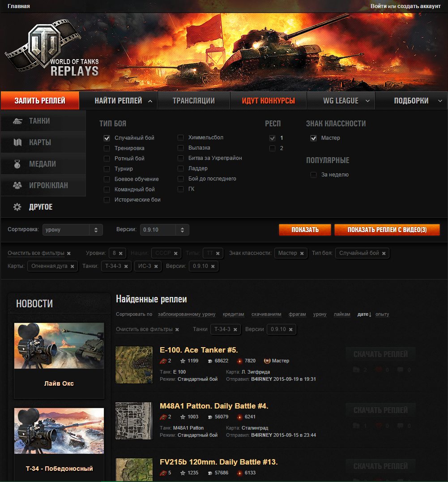Open the Карты map icon in sidebar
Image resolution: width=448 pixels, height=482 pixels.
17,142
